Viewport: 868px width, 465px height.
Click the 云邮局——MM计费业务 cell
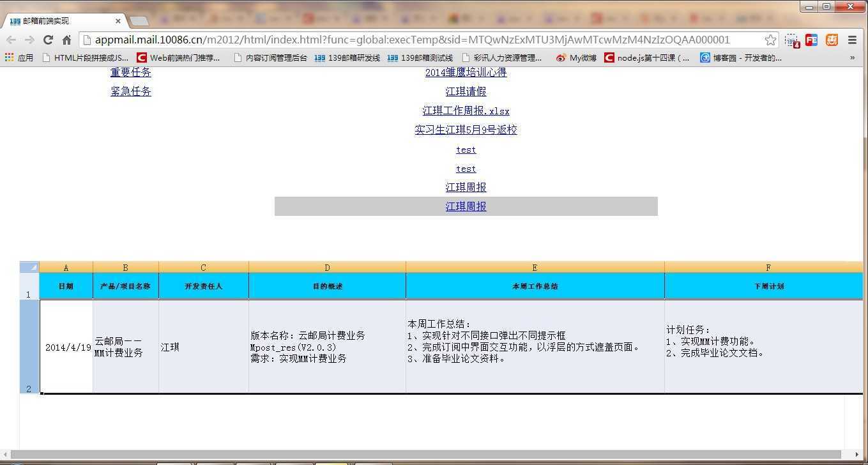coord(126,347)
